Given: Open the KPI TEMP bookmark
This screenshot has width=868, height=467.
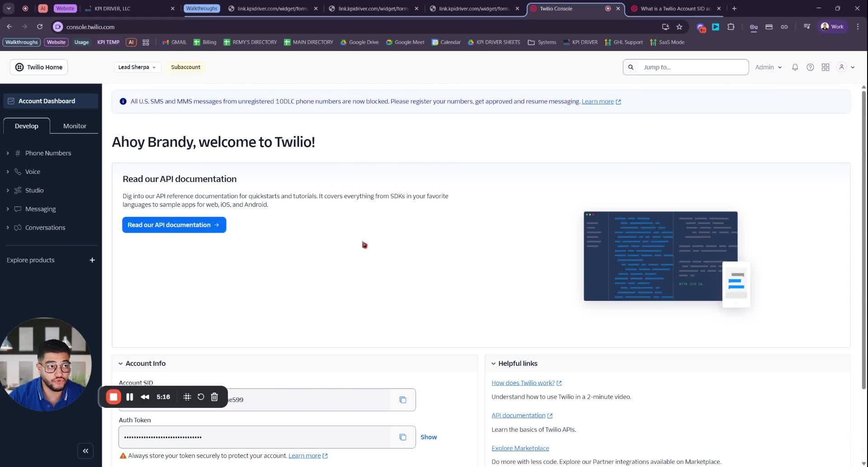Looking at the screenshot, I should point(108,42).
